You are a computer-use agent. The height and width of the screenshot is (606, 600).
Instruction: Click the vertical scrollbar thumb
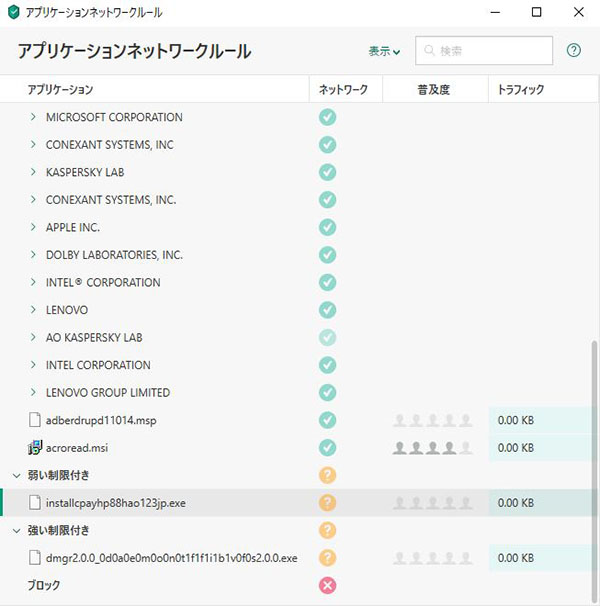595,470
